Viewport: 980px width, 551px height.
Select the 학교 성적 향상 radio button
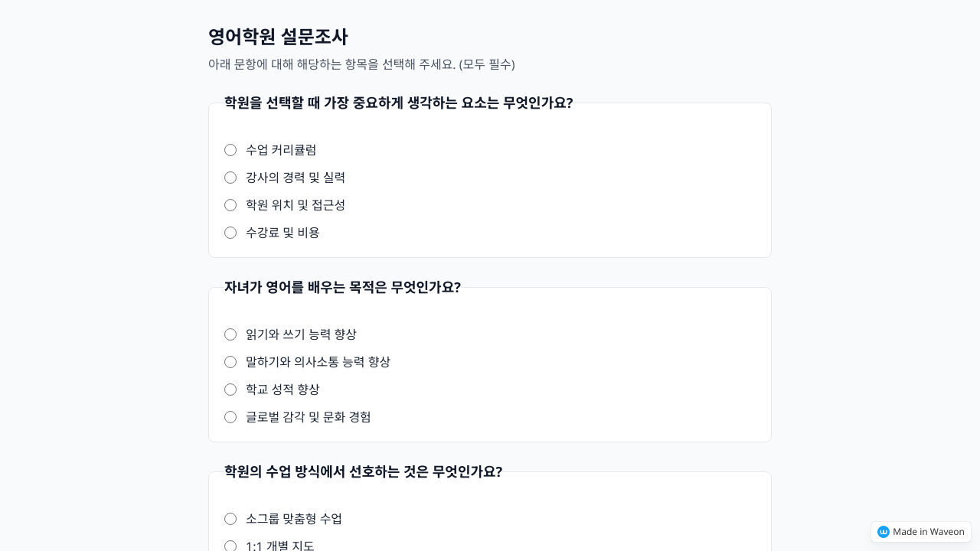tap(230, 390)
